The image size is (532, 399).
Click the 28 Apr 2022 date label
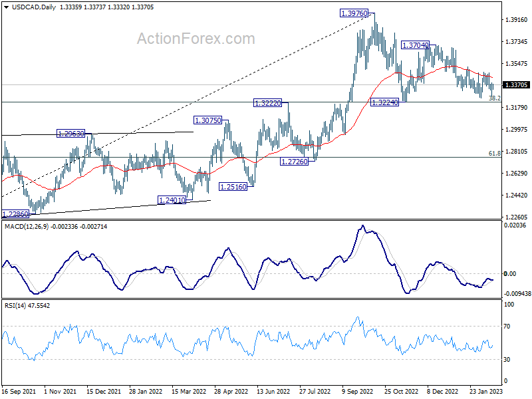point(231,391)
